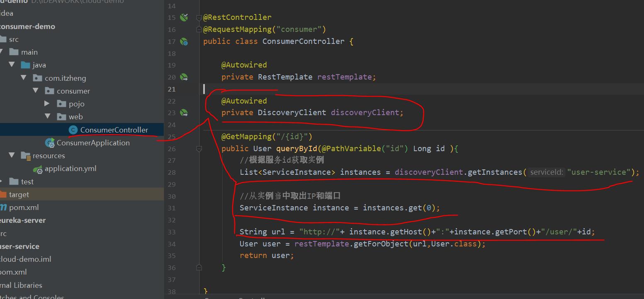This screenshot has height=299, width=644.
Task: Open ConsumerController class in project tree
Action: point(114,130)
